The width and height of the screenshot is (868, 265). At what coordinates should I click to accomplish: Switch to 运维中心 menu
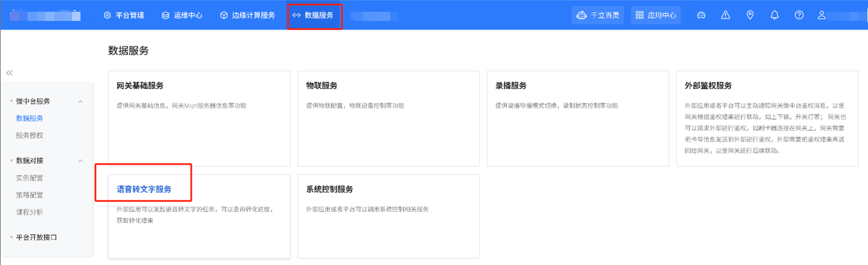pyautogui.click(x=181, y=15)
